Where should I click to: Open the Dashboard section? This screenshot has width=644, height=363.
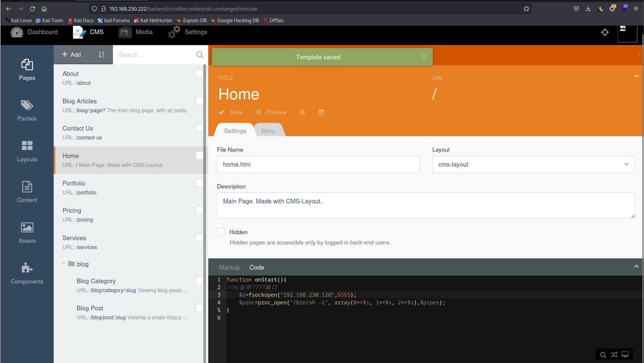click(34, 32)
